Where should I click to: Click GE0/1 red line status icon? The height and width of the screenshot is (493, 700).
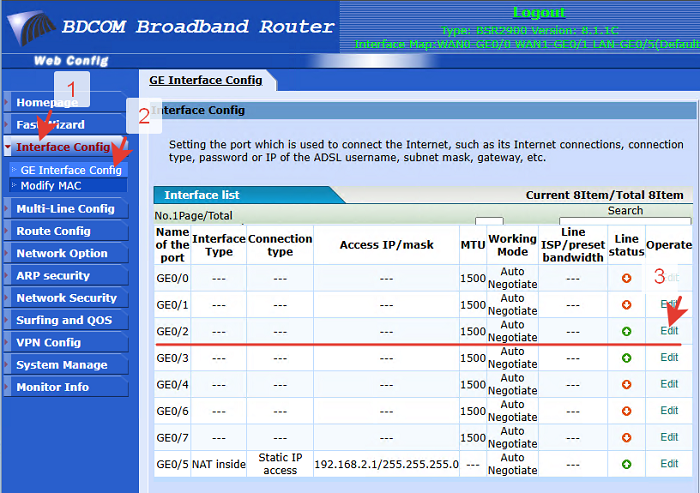[626, 305]
